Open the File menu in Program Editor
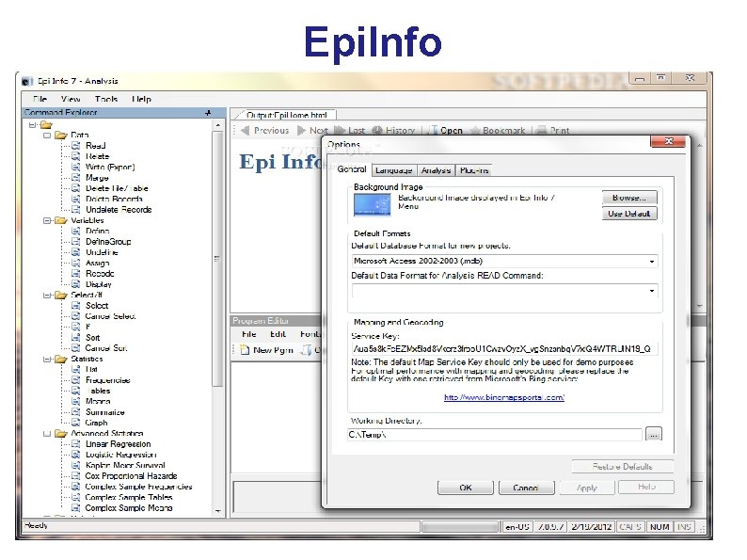This screenshot has width=747, height=560. point(248,334)
